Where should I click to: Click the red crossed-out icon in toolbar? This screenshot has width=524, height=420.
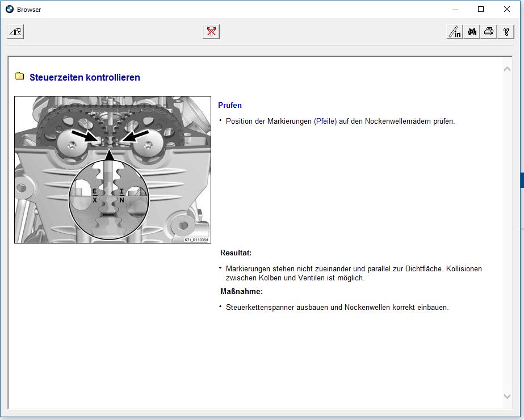pos(211,32)
